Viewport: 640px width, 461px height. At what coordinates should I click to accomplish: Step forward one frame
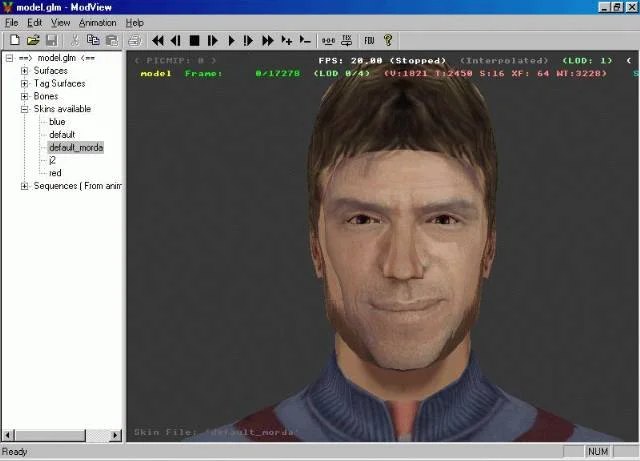pyautogui.click(x=212, y=40)
